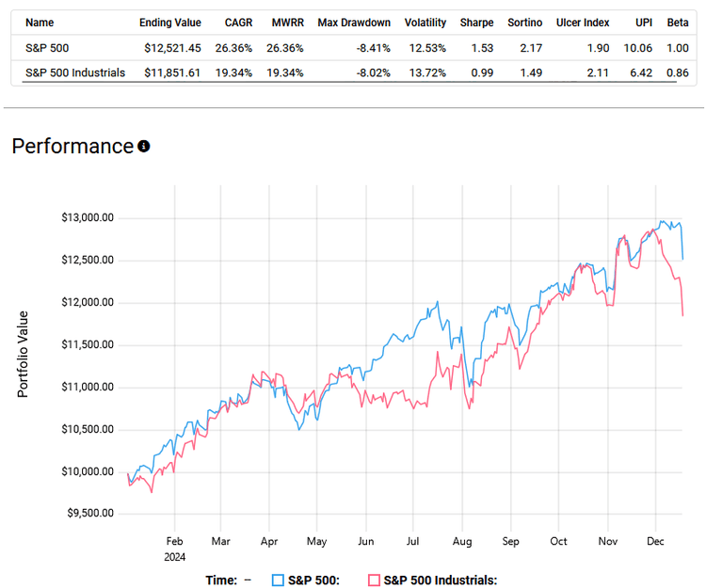Click the Ulcer Index column header
The image size is (706, 588).
[583, 23]
